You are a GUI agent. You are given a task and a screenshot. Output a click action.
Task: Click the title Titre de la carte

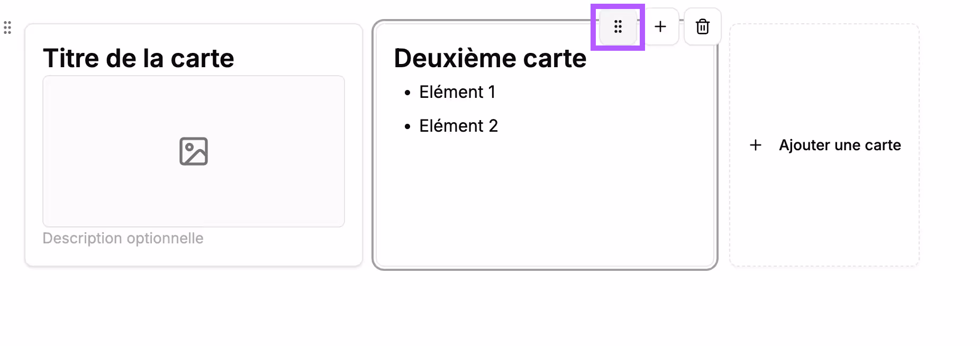click(x=139, y=58)
